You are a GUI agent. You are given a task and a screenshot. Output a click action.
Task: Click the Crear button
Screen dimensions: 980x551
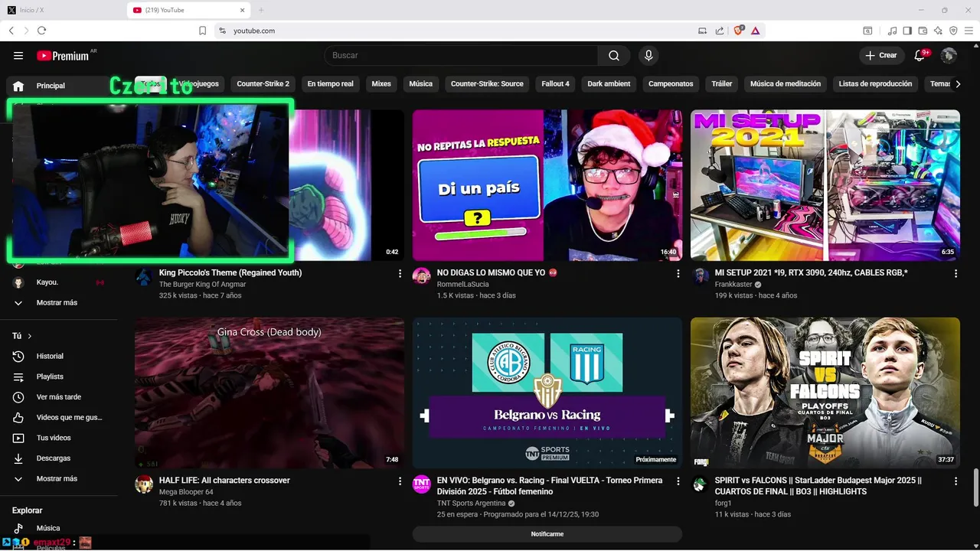(881, 55)
